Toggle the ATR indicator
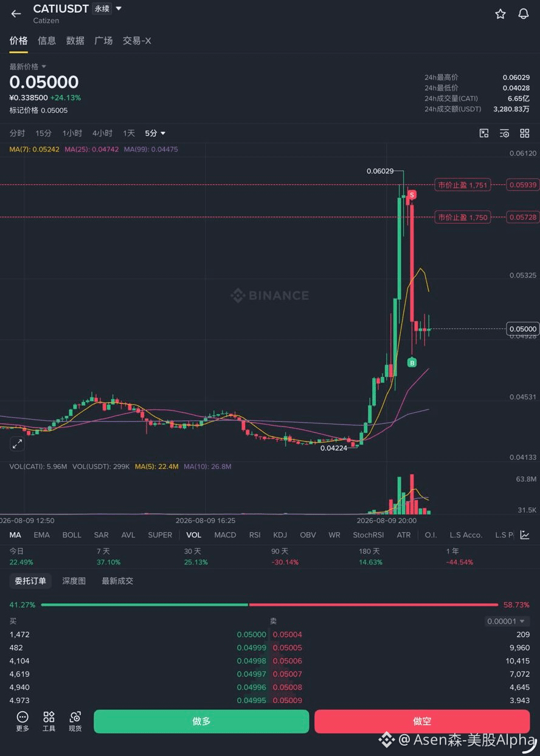The image size is (540, 756). 403,535
